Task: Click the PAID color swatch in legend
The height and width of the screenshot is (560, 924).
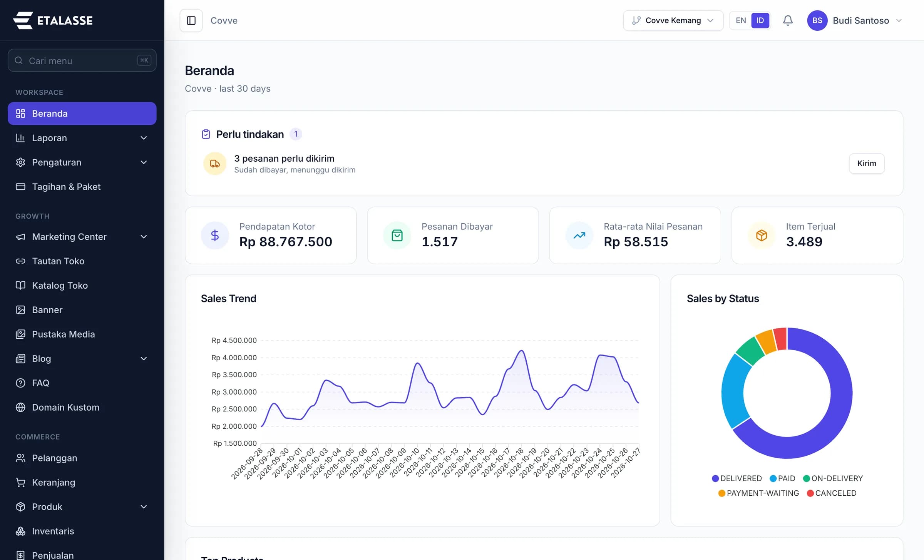Action: pyautogui.click(x=773, y=478)
